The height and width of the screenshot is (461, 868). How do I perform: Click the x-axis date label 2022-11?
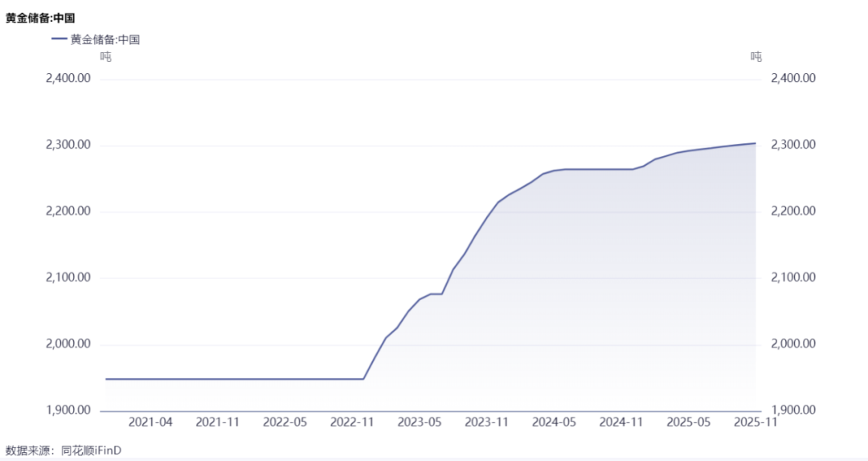[352, 422]
